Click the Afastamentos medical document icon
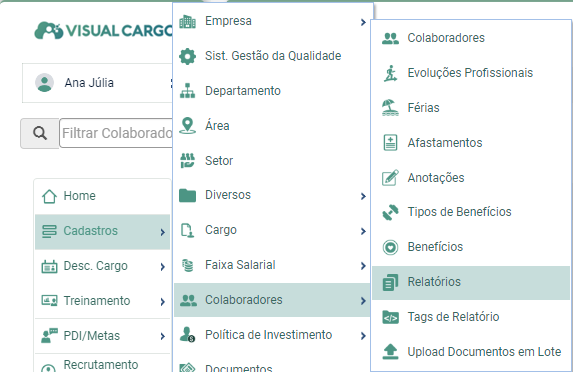The height and width of the screenshot is (372, 573). point(390,143)
